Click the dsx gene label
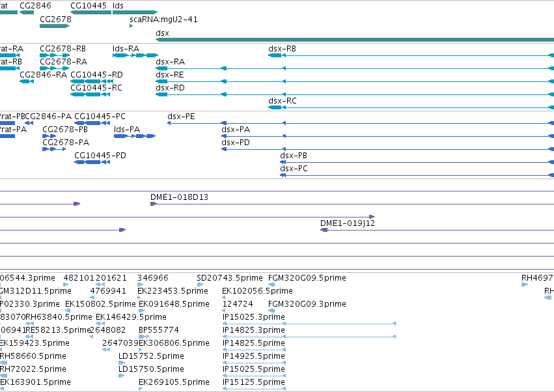 click(162, 33)
